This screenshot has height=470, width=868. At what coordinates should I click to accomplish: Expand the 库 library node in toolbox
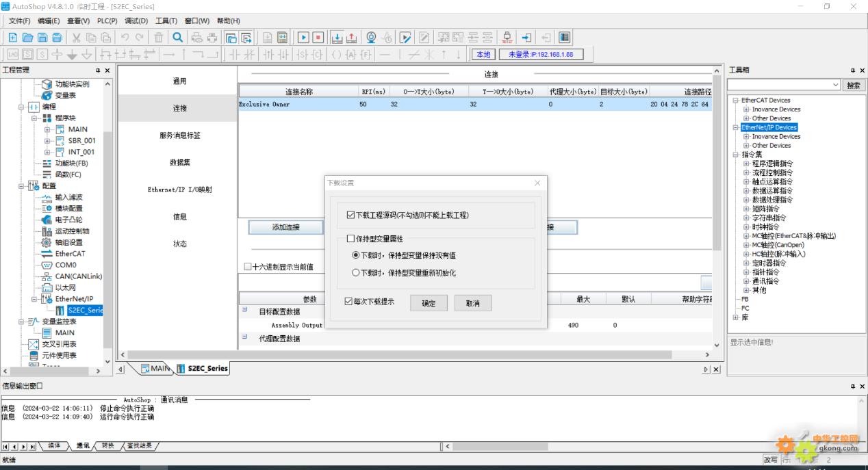736,317
